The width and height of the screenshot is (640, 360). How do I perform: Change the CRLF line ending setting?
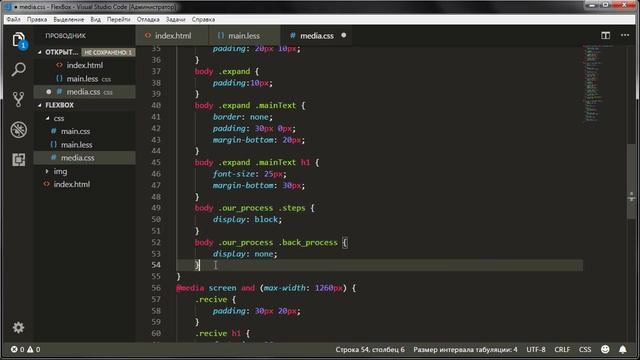pyautogui.click(x=562, y=349)
